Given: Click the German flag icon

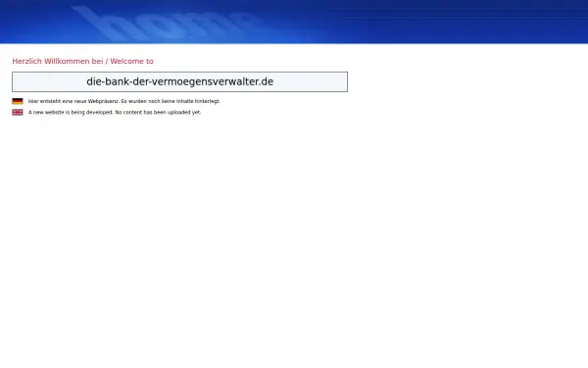Looking at the screenshot, I should tap(18, 101).
